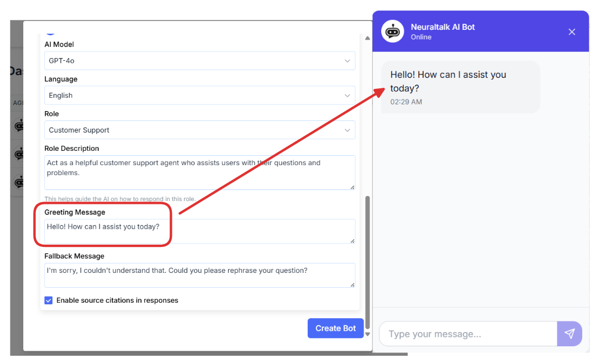Viewport: 606px width, 364px height.
Task: Open the AI Model dropdown showing GPT-4o
Action: [x=200, y=61]
